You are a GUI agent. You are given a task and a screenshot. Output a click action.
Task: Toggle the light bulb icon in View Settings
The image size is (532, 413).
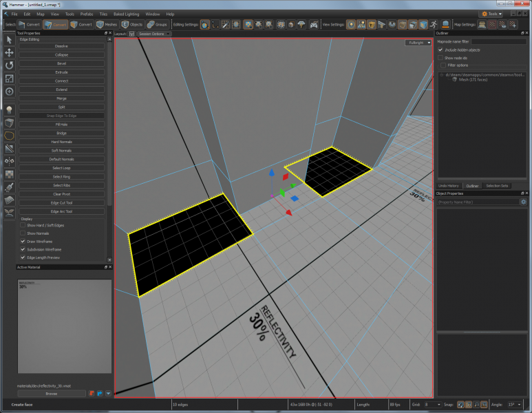(x=351, y=24)
